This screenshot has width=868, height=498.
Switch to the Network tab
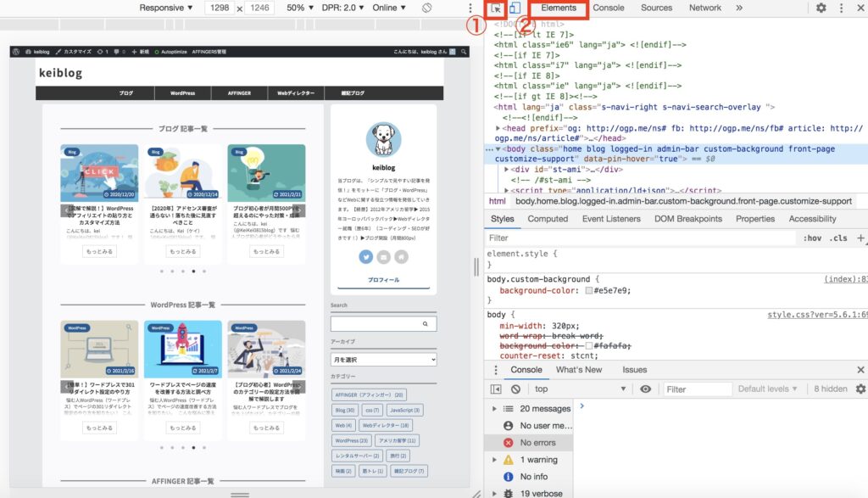coord(704,8)
